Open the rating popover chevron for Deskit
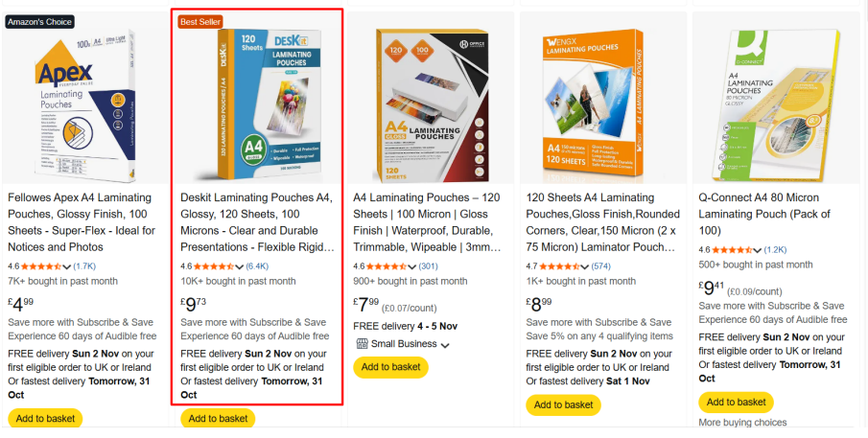 tap(240, 267)
